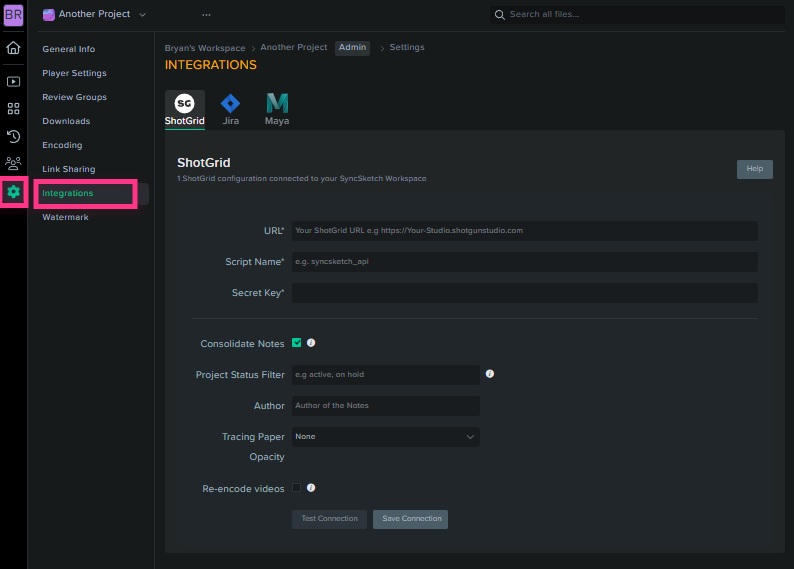Open the settings gear icon in sidebar

[13, 192]
